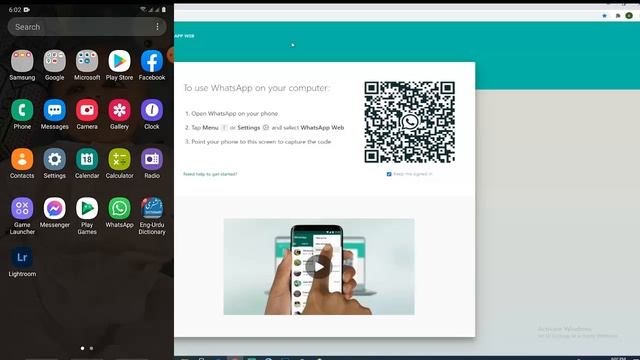Open the Calendar app
This screenshot has width=640, height=360.
click(87, 159)
